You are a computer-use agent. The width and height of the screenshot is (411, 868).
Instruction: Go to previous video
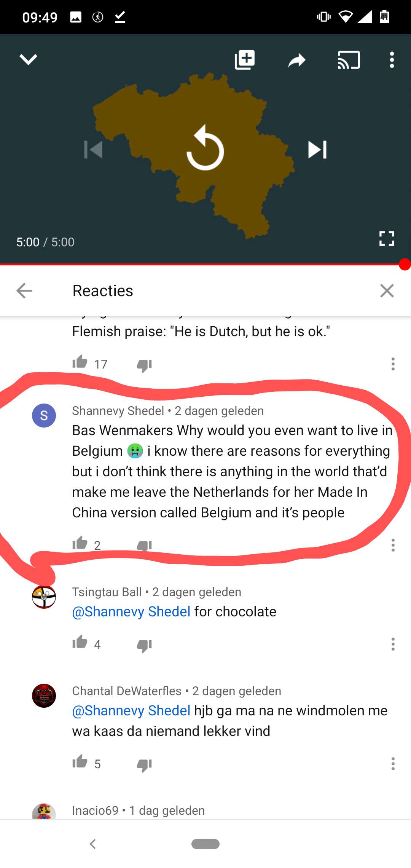93,149
